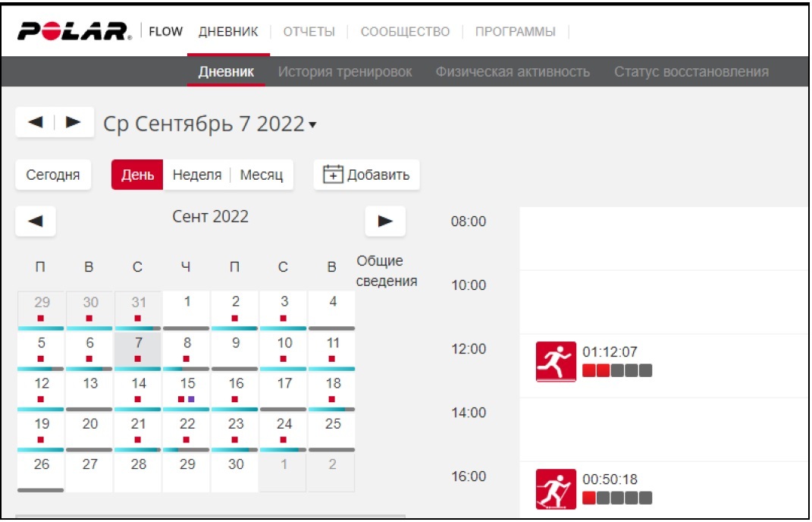
Task: Switch to Неделя view
Action: [x=196, y=175]
